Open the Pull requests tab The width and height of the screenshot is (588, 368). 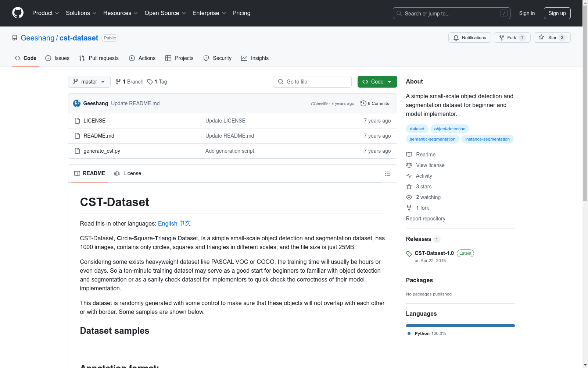point(99,58)
